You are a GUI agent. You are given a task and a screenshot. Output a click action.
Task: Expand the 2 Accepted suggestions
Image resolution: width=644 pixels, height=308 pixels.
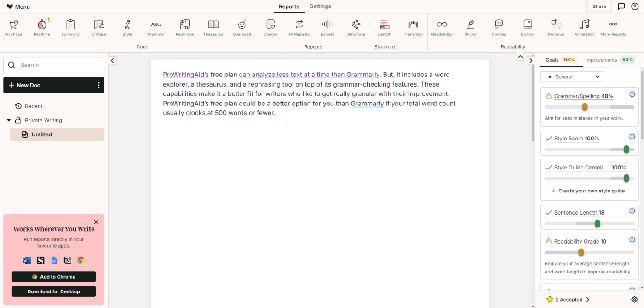click(x=568, y=300)
